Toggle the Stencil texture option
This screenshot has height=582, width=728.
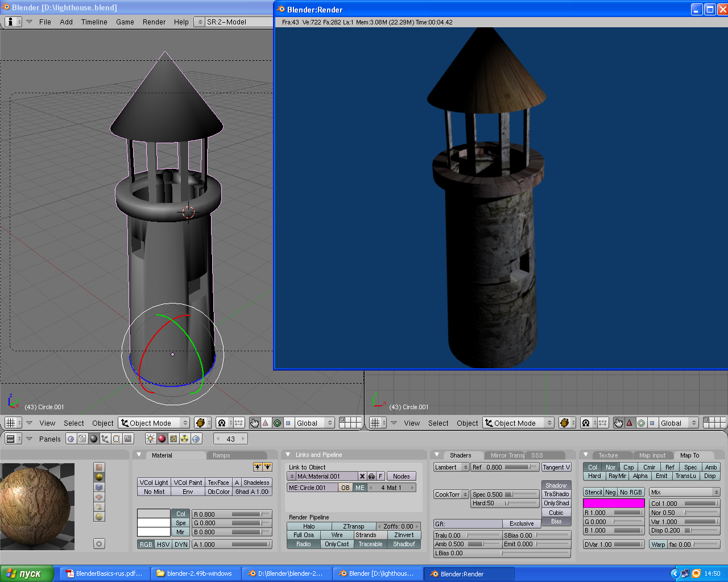click(x=593, y=492)
